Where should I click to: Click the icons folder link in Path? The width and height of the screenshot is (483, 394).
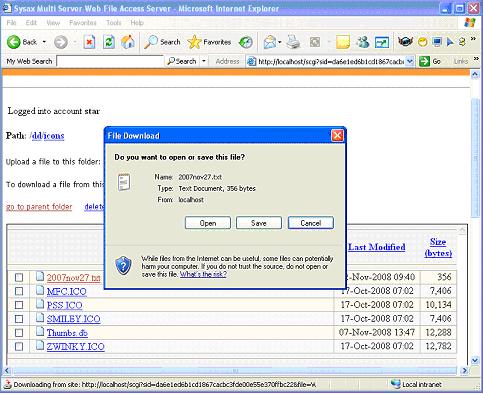(x=54, y=136)
